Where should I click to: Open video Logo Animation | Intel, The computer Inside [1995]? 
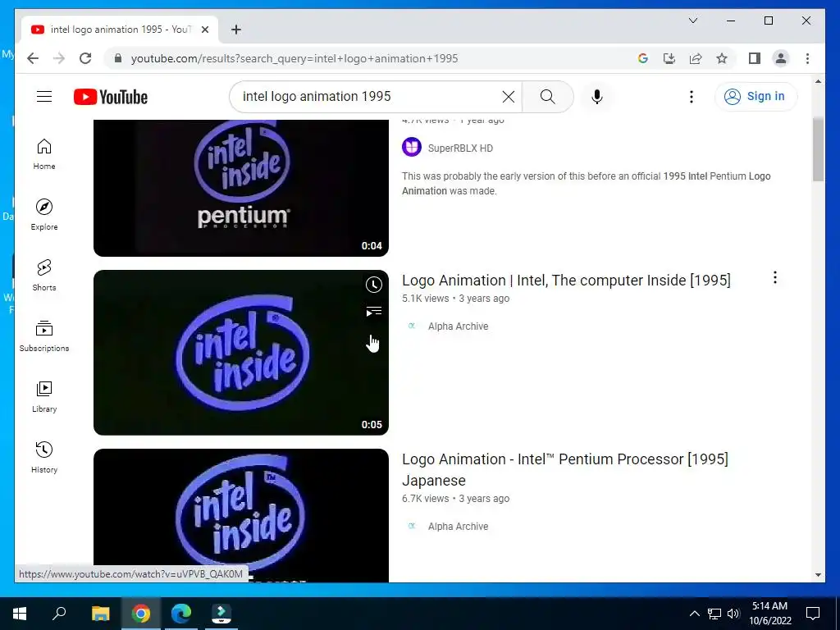coord(566,281)
